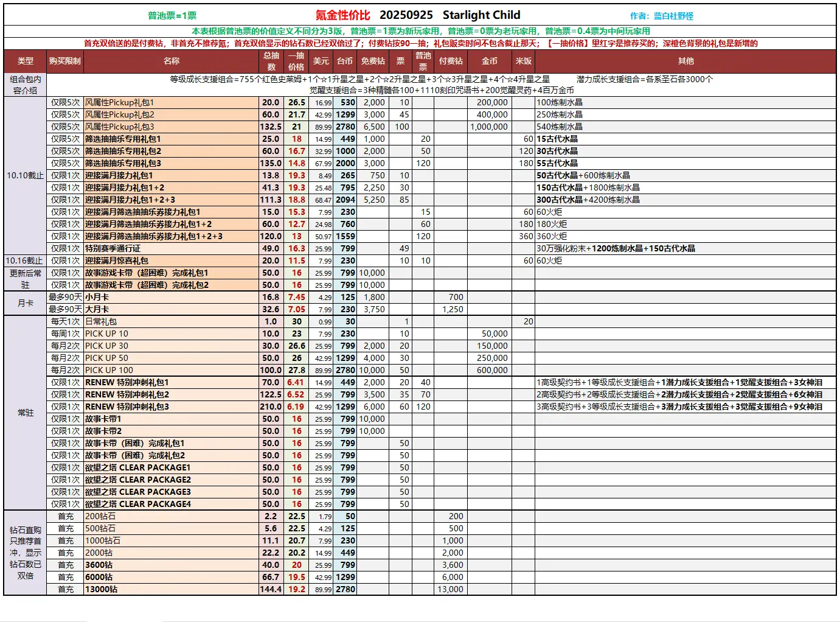840x622 pixels.
Task: Select the '购买限制' header cell
Action: (x=65, y=61)
